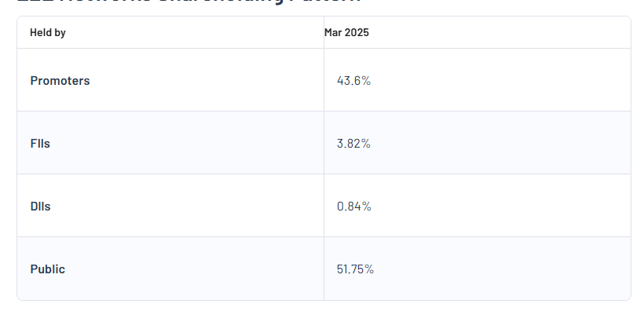Select the 0.84% DIIs value
Image resolution: width=644 pixels, height=311 pixels.
point(354,207)
